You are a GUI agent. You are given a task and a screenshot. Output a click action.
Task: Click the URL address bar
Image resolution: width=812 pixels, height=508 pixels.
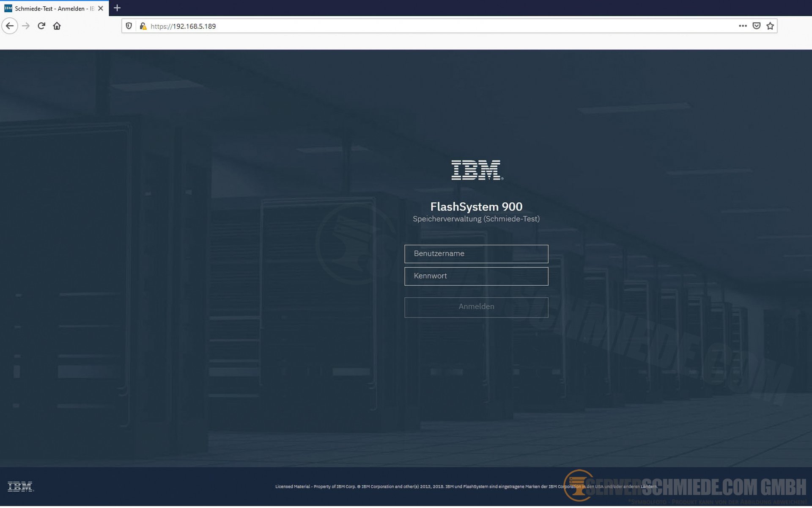point(423,26)
